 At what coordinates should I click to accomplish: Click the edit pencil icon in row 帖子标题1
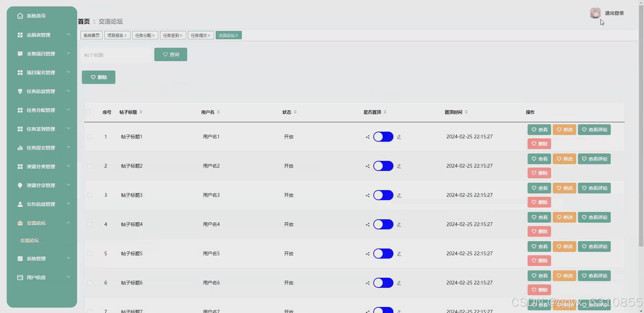pyautogui.click(x=399, y=137)
